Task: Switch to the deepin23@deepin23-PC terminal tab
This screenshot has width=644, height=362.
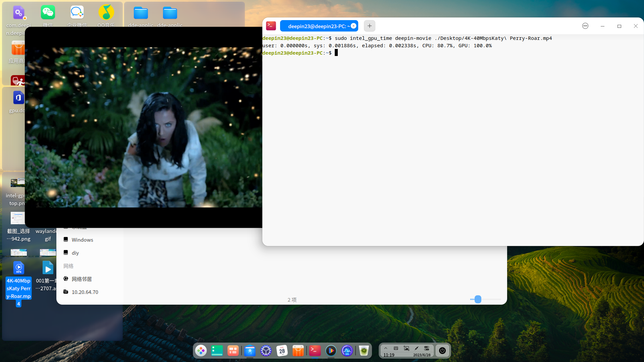Action: pyautogui.click(x=317, y=26)
